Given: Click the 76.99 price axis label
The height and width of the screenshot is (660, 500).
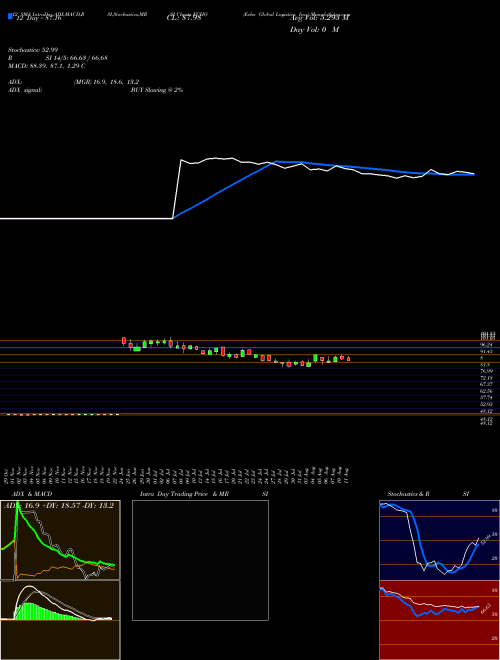Looking at the screenshot, I should (x=487, y=371).
